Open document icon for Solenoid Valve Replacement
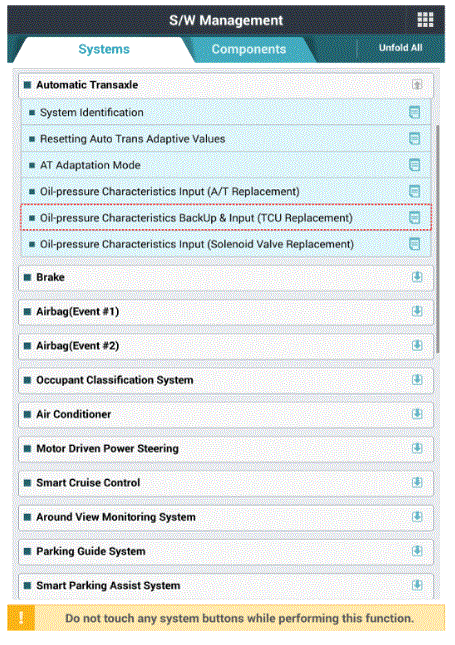 415,244
